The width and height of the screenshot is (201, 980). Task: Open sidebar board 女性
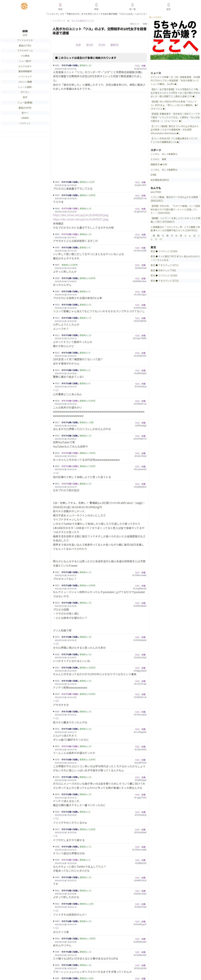(25, 35)
